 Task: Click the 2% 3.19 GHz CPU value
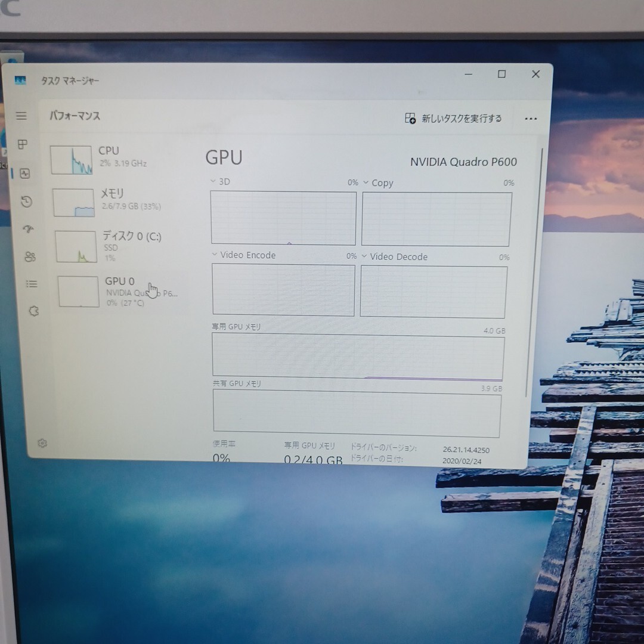click(123, 163)
